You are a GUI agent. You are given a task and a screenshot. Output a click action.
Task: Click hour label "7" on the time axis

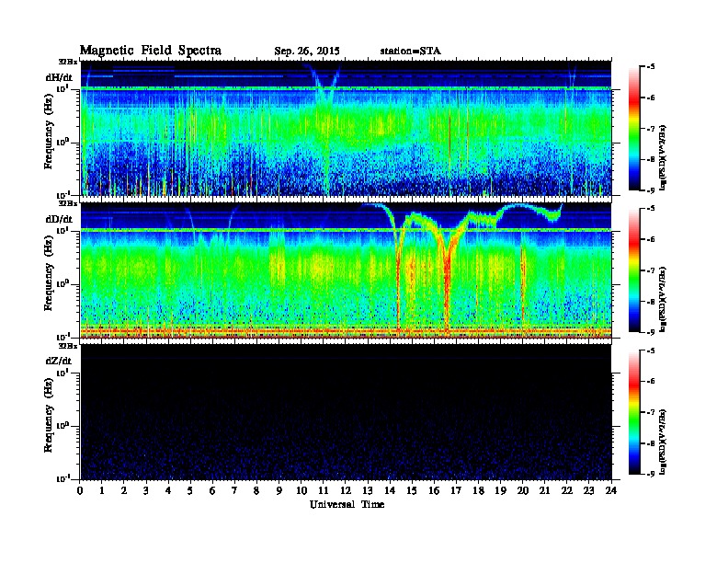[x=234, y=491]
